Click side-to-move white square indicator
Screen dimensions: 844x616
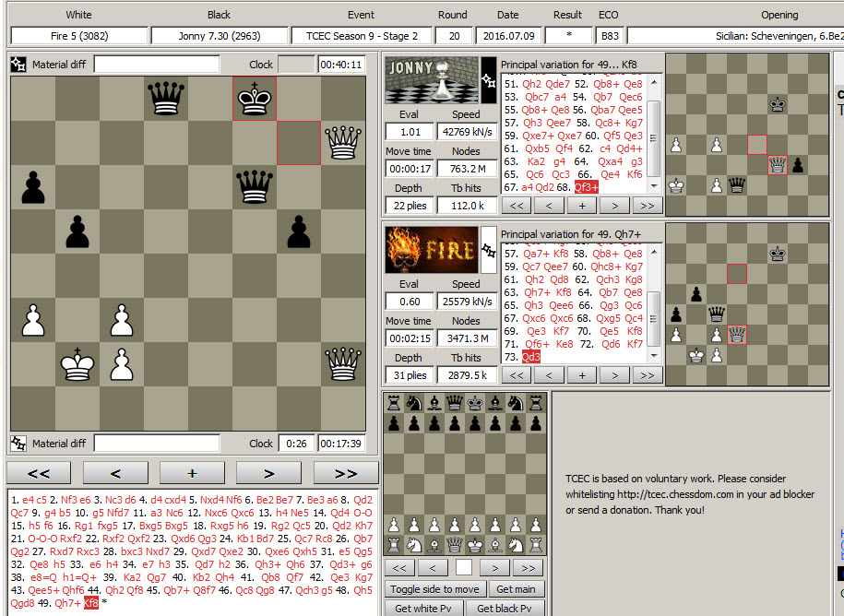[x=464, y=567]
